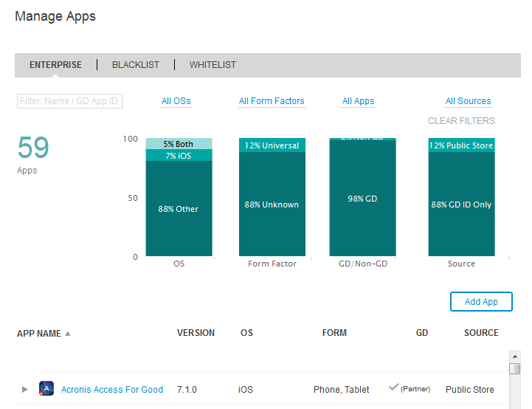Click the scrollbar up arrow in app list
The height and width of the screenshot is (409, 532).
tap(514, 355)
